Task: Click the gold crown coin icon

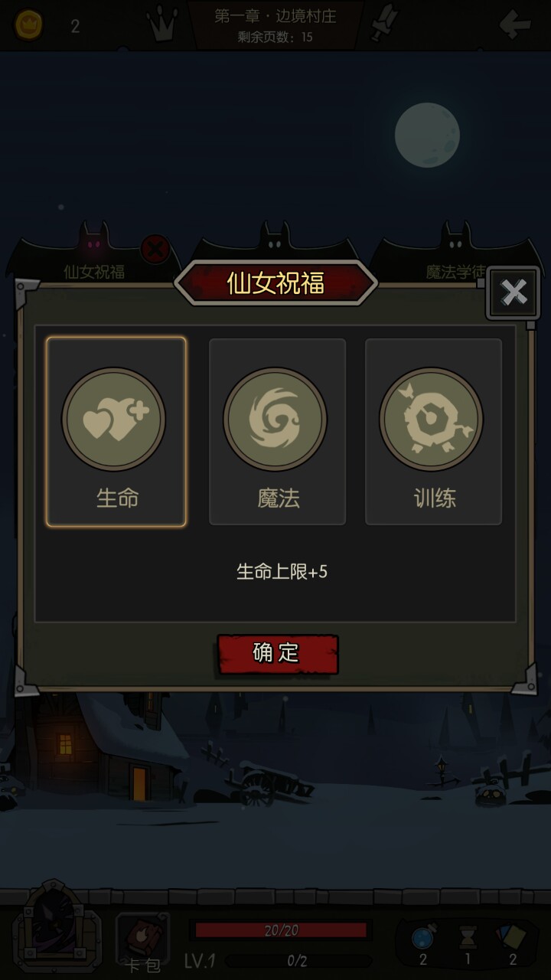Action: coord(29,25)
